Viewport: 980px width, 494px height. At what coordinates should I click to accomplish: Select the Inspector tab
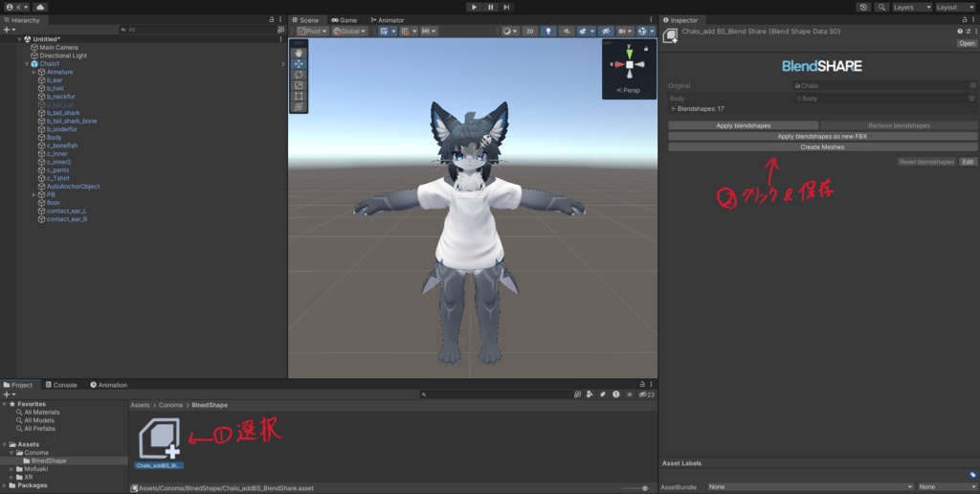[x=680, y=20]
